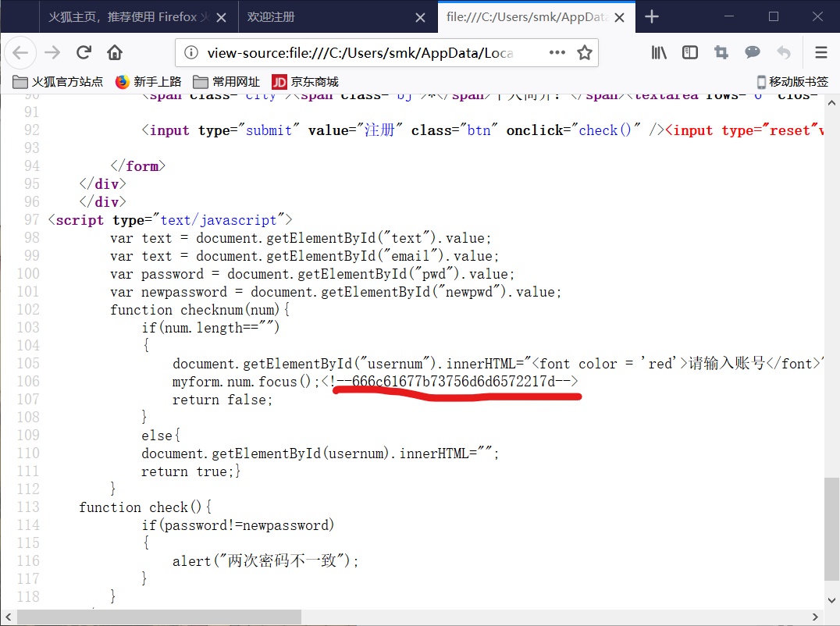The image size is (840, 626).
Task: Click getElementById("usernum").innerHTML on line 105
Action: tap(344, 364)
